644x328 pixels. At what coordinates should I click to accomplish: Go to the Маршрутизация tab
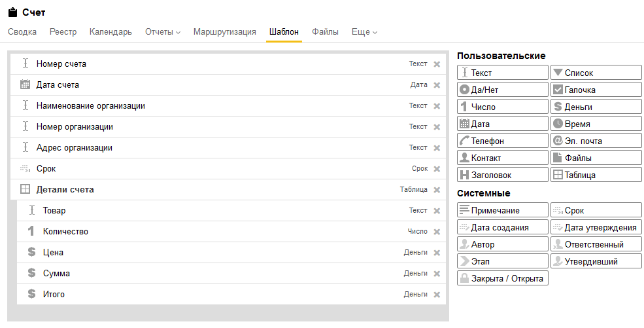(225, 32)
